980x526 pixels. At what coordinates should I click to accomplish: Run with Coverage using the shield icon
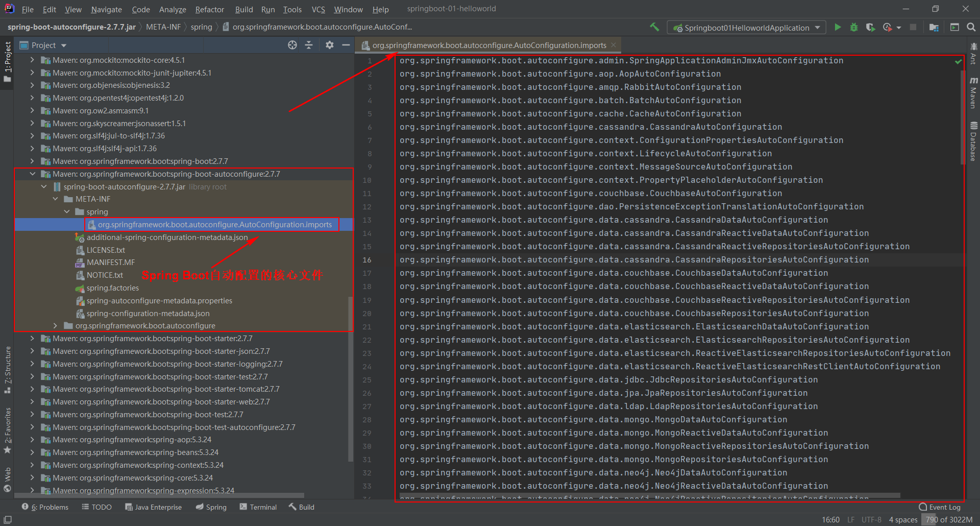(x=870, y=28)
